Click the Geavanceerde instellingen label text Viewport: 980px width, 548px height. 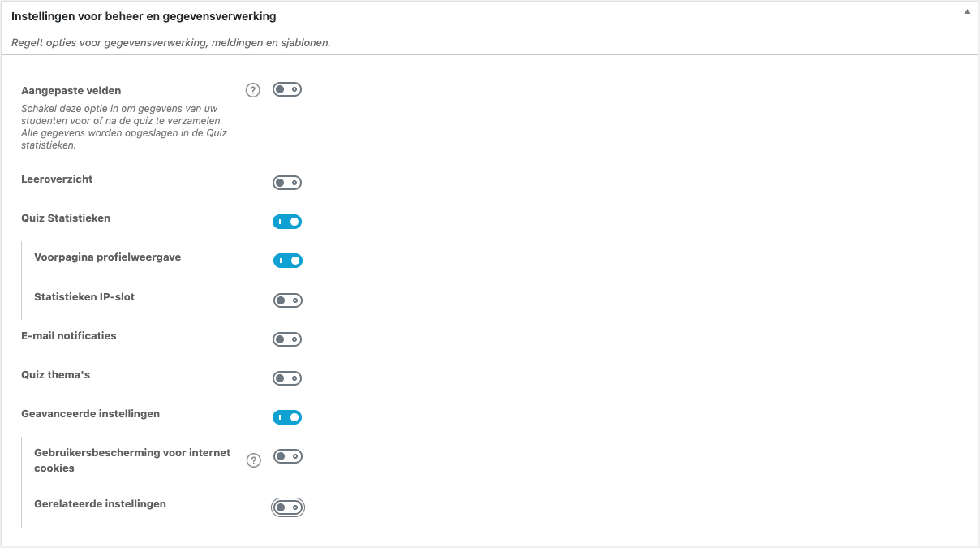pyautogui.click(x=90, y=414)
